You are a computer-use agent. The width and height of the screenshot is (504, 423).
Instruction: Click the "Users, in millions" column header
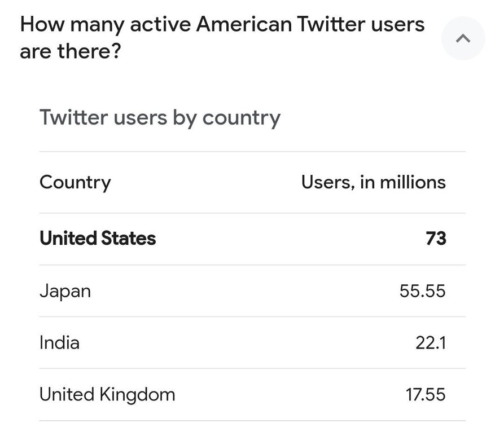point(373,182)
